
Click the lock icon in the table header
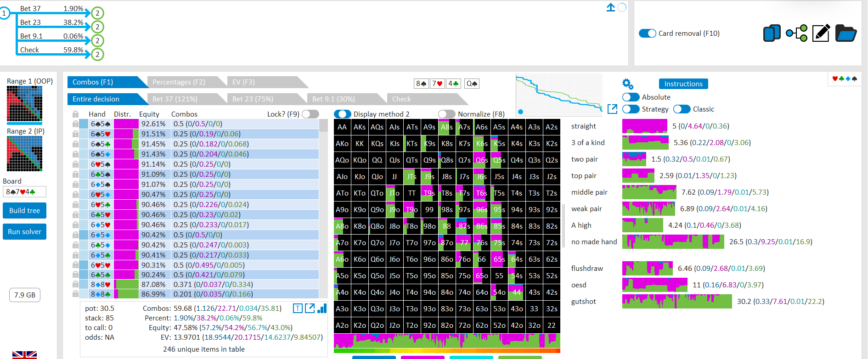pos(75,114)
